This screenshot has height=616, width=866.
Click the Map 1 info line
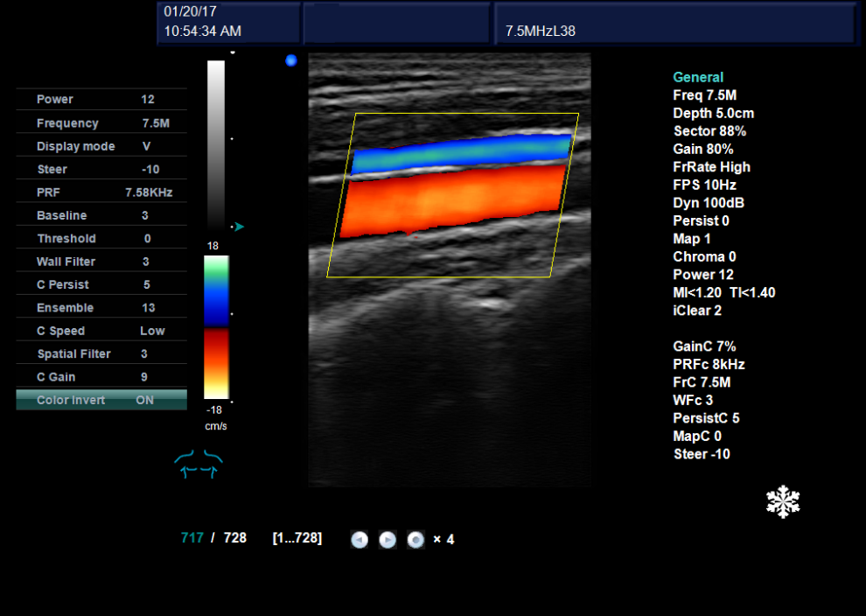[x=692, y=239]
